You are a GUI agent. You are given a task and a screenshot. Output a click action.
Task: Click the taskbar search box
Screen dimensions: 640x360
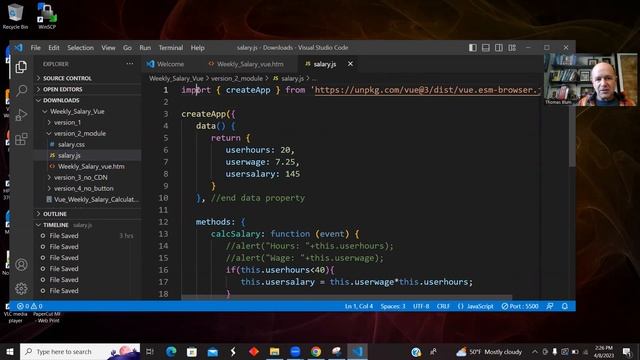(x=80, y=351)
